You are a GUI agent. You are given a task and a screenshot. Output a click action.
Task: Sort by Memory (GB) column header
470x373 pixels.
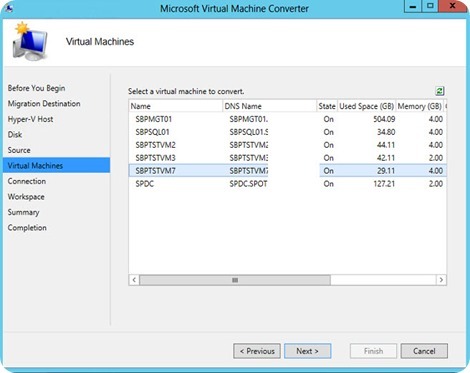[x=420, y=106]
